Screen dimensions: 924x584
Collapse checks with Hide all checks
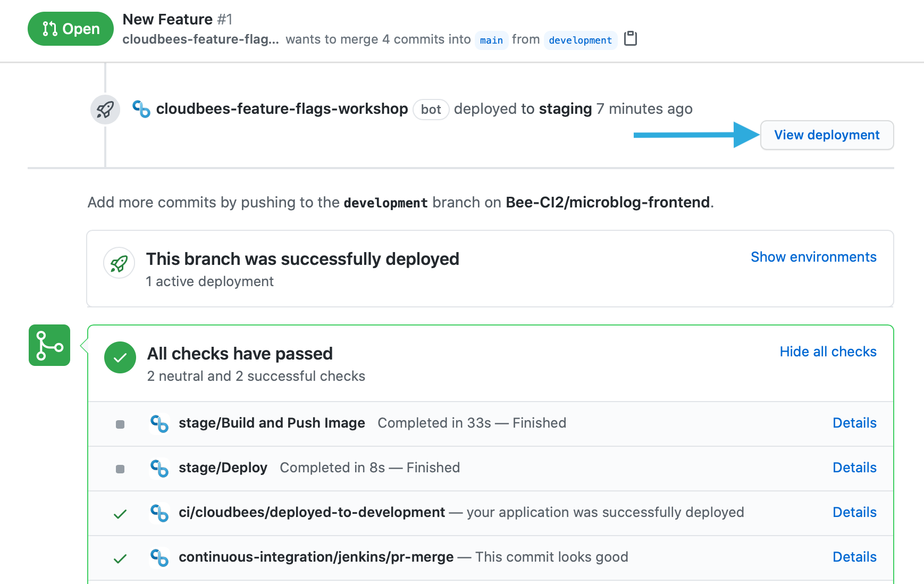click(x=828, y=352)
